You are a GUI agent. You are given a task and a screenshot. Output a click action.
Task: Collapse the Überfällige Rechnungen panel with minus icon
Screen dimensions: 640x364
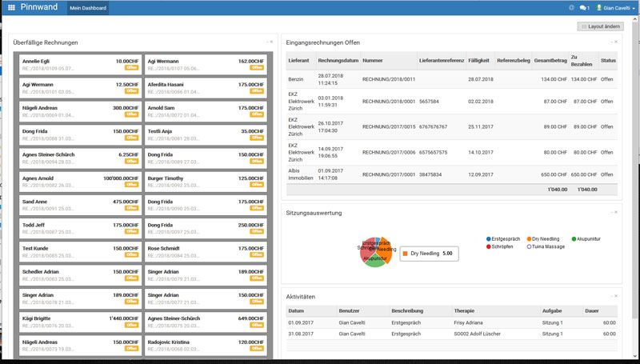[267, 42]
